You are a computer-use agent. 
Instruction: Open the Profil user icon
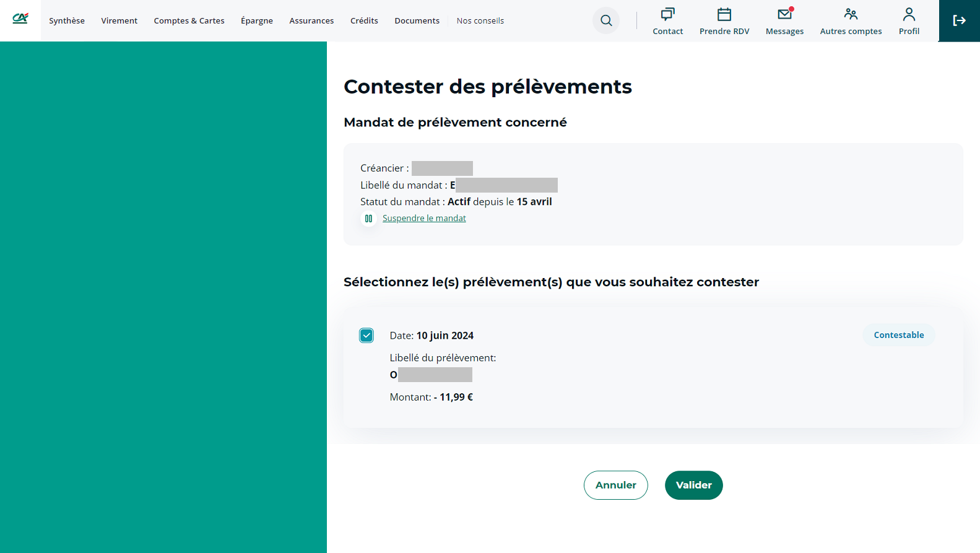tap(909, 14)
